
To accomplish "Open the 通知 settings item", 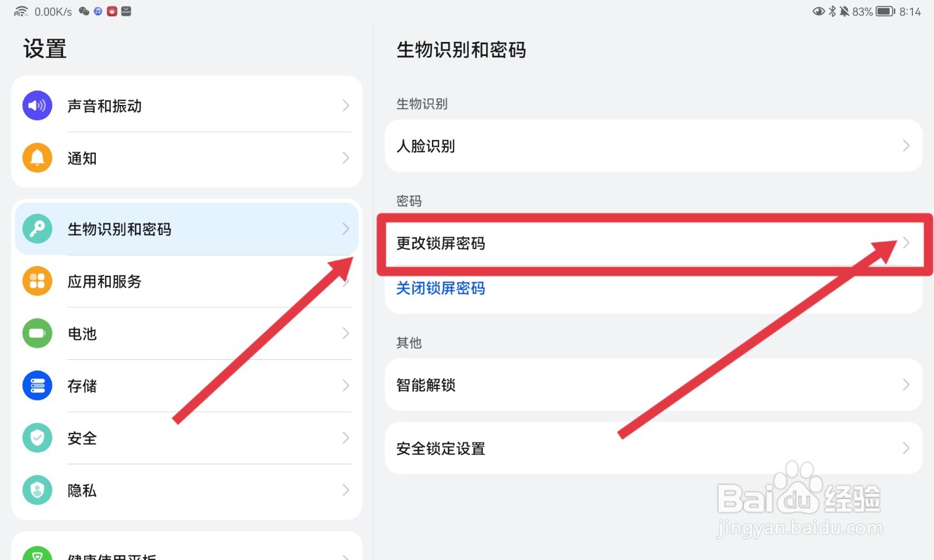I will (x=187, y=157).
